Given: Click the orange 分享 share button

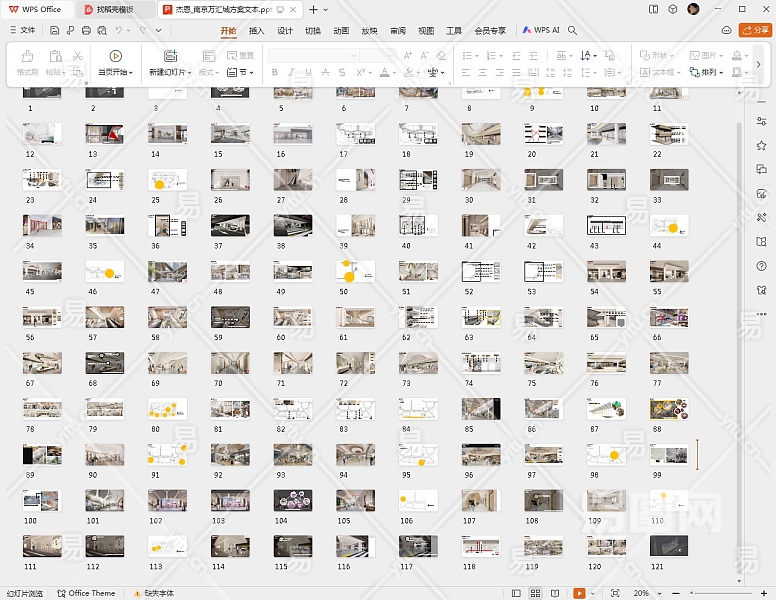Looking at the screenshot, I should point(755,30).
